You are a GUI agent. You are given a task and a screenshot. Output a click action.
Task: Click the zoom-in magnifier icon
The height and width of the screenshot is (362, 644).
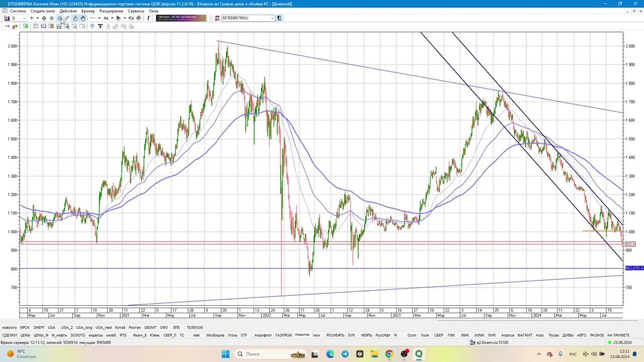click(x=52, y=18)
